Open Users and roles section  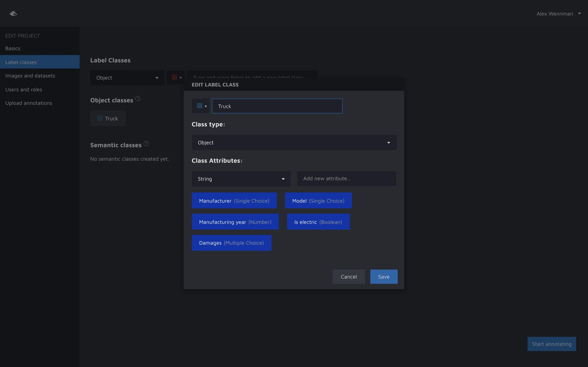click(24, 90)
